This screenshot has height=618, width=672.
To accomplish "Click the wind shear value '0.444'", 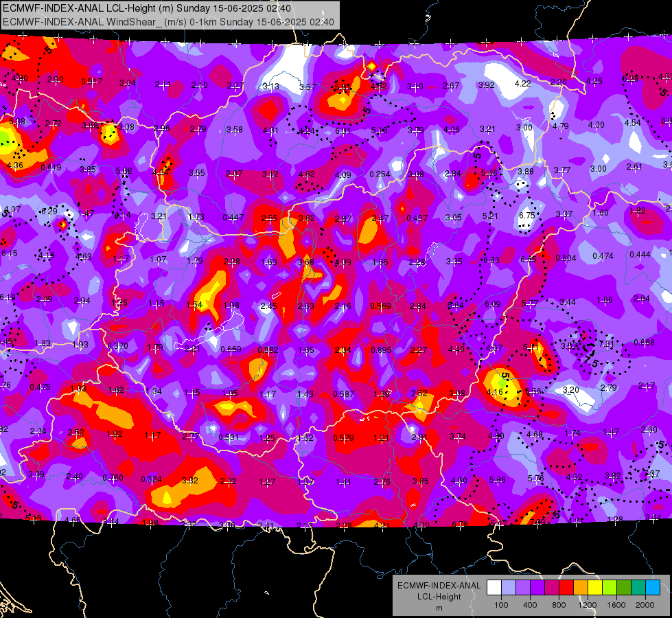I will (640, 255).
